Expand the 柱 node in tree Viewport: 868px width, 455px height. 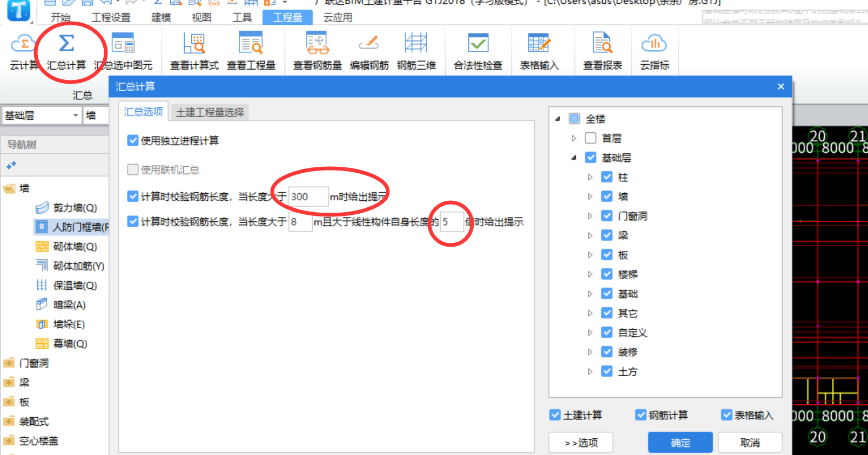point(590,177)
